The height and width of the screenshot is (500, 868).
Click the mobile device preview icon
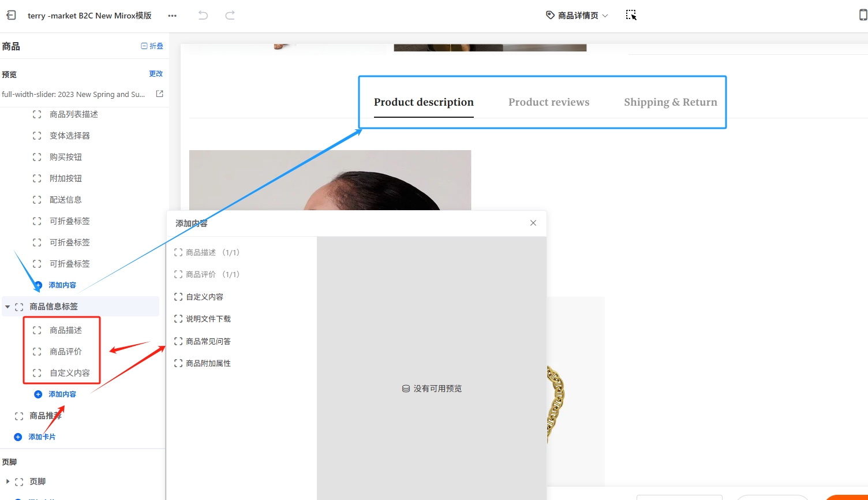[863, 16]
